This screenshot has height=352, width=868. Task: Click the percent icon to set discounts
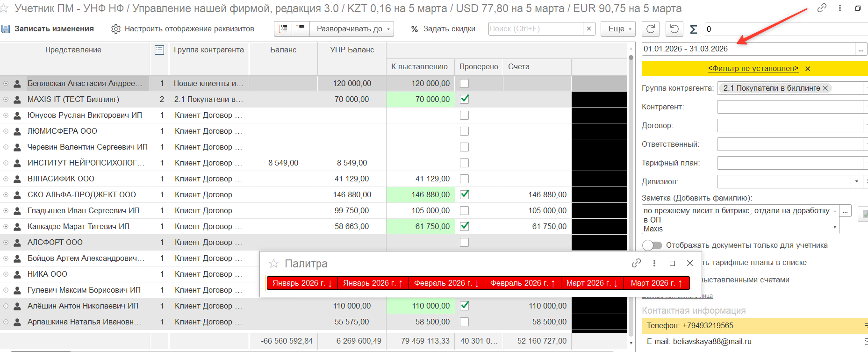point(414,29)
